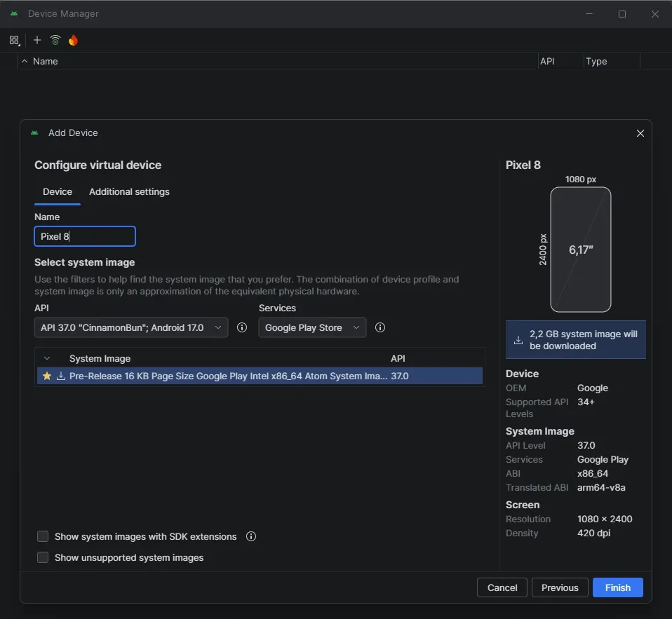Click the 420 dpi density value
The height and width of the screenshot is (619, 672).
pyautogui.click(x=593, y=533)
